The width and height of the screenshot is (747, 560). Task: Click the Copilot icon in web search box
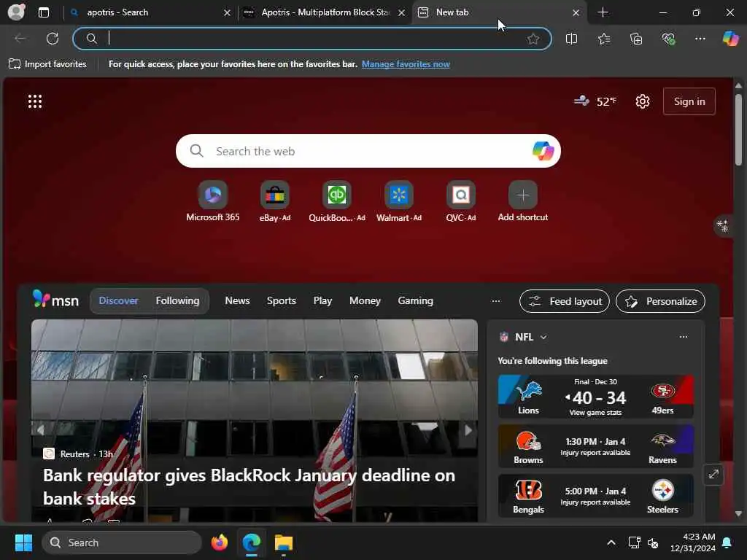coord(543,151)
